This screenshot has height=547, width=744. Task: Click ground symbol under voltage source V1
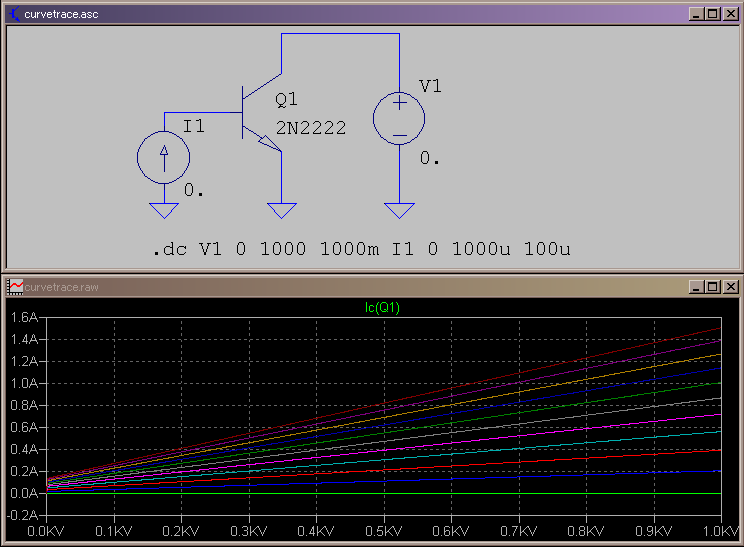pyautogui.click(x=399, y=211)
